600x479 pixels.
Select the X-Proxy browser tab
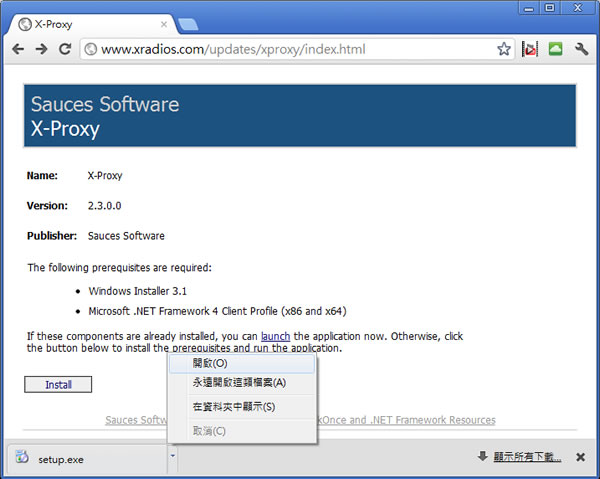(x=92, y=24)
